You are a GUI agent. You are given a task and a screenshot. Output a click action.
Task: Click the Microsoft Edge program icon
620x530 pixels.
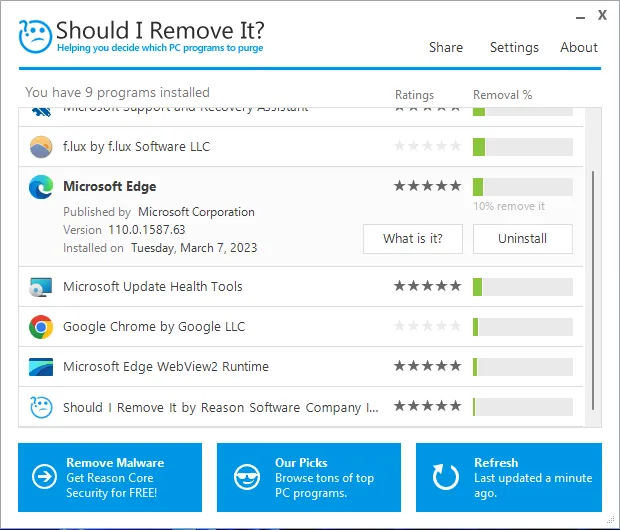41,187
